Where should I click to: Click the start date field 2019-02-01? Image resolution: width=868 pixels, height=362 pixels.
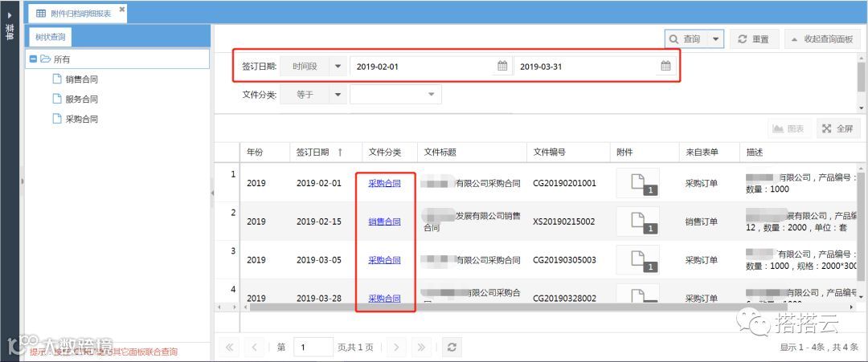pyautogui.click(x=420, y=67)
